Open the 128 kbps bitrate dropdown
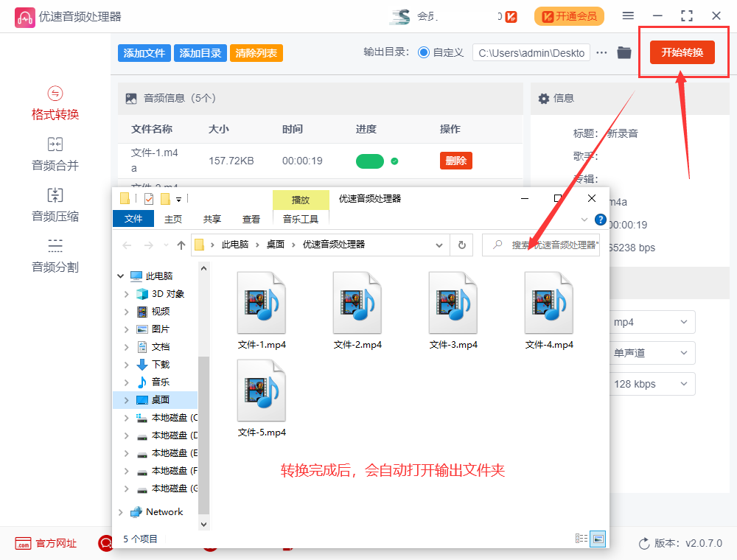The image size is (737, 560). coord(652,384)
